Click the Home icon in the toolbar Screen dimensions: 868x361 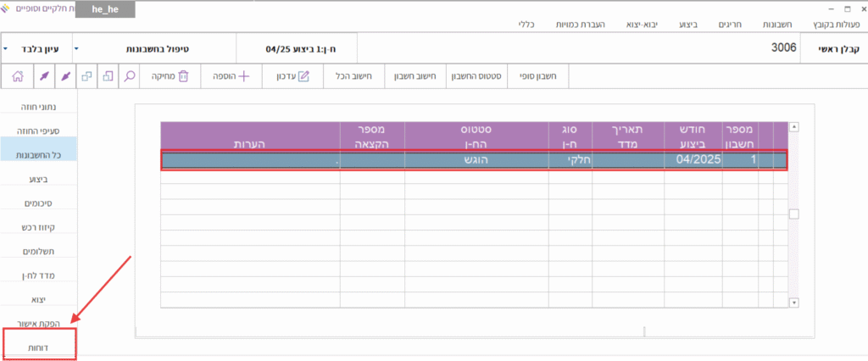(x=18, y=76)
